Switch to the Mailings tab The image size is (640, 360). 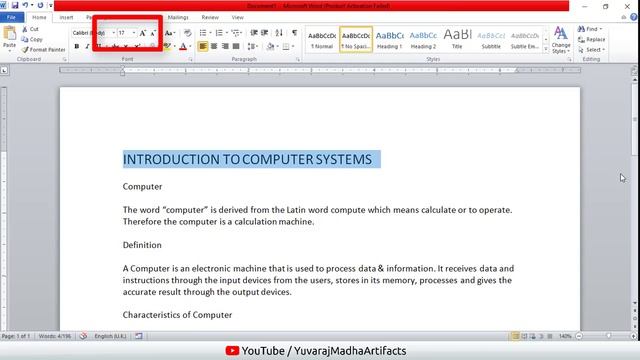(x=178, y=18)
